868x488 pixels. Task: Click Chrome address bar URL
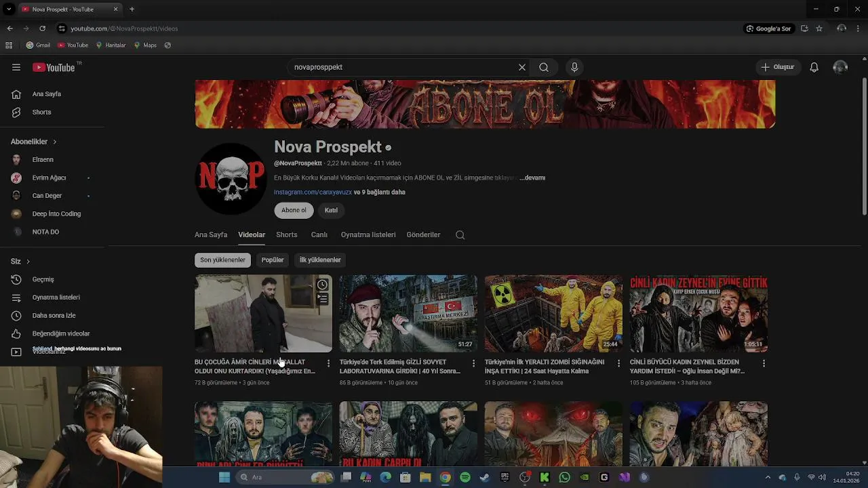tap(124, 28)
